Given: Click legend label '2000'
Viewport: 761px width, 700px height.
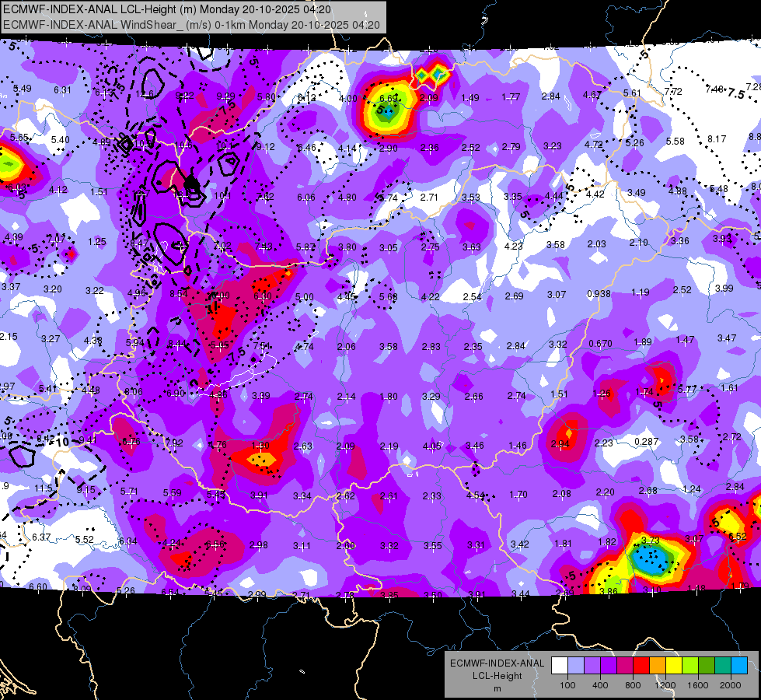Looking at the screenshot, I should click(731, 685).
